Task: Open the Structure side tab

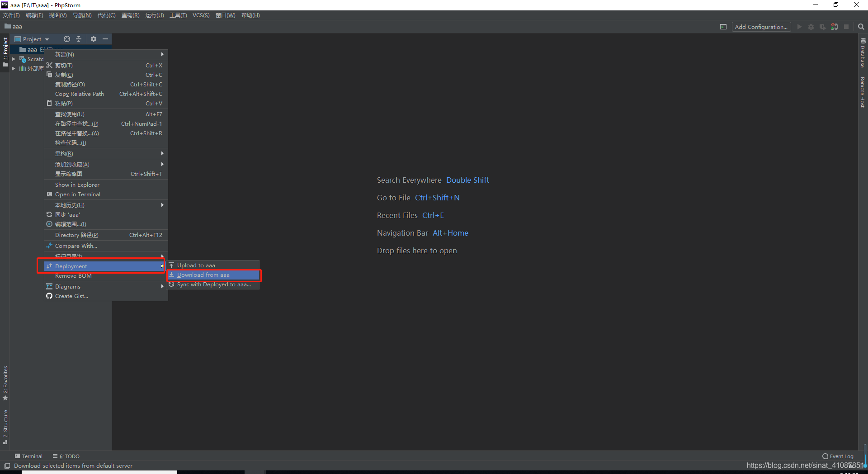Action: pyautogui.click(x=5, y=427)
